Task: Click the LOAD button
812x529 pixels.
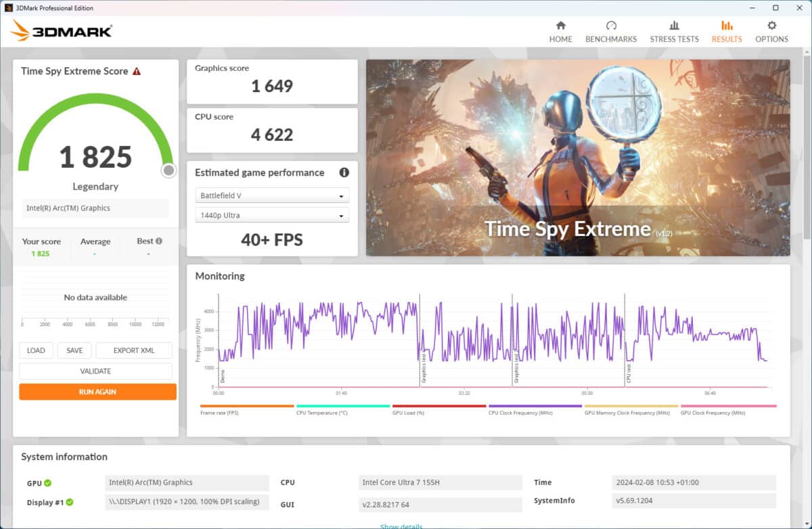Action: (x=36, y=350)
